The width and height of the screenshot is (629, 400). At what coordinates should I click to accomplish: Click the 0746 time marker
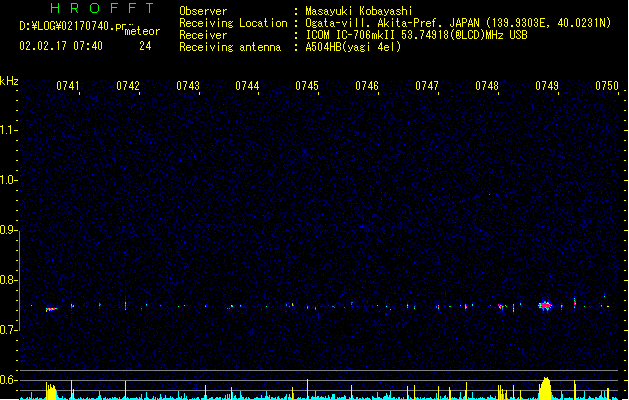point(367,86)
